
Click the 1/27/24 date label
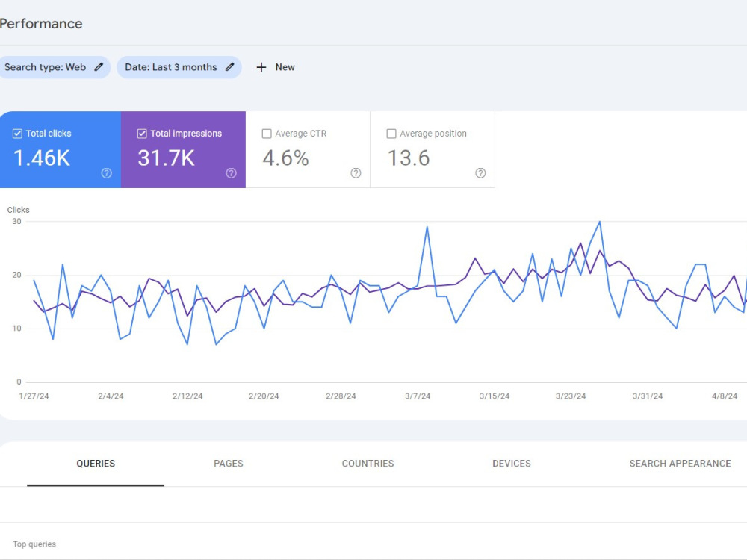click(34, 396)
